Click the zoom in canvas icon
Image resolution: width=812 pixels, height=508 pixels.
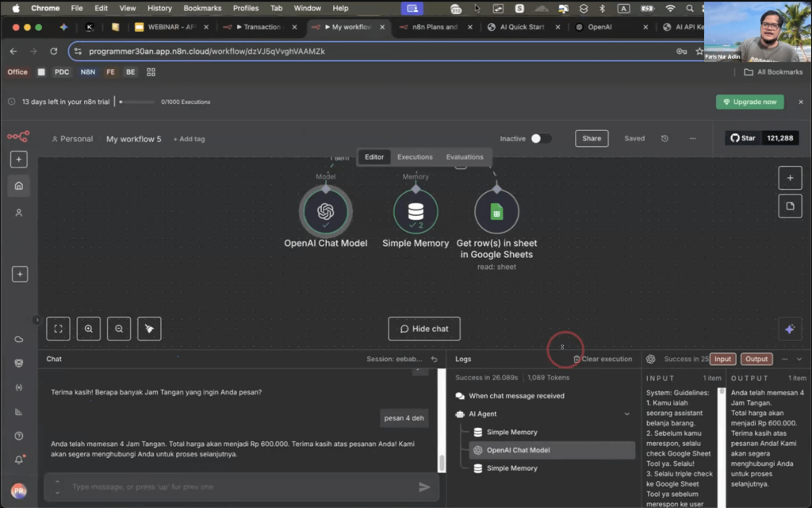click(88, 329)
